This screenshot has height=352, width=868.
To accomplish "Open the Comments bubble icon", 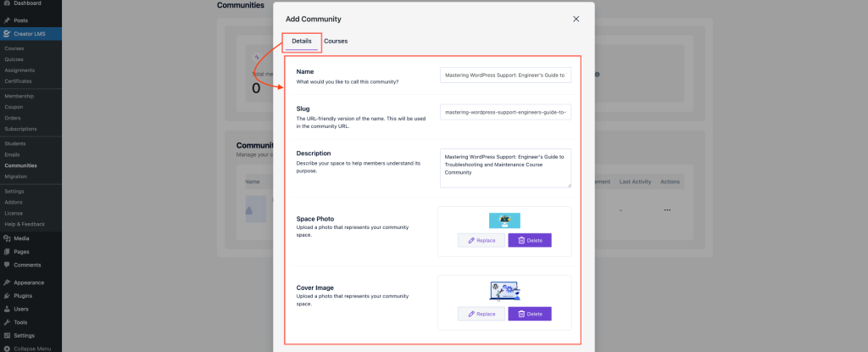I will (7, 265).
